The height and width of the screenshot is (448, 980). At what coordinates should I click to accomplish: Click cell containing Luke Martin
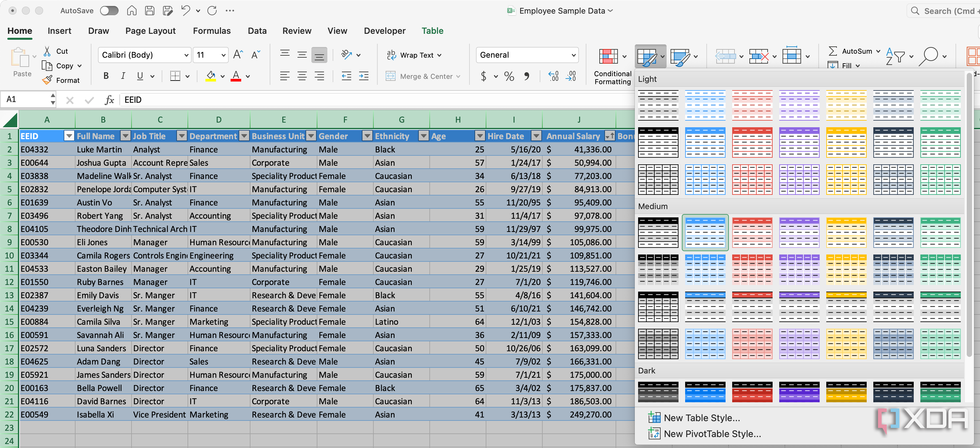point(103,149)
